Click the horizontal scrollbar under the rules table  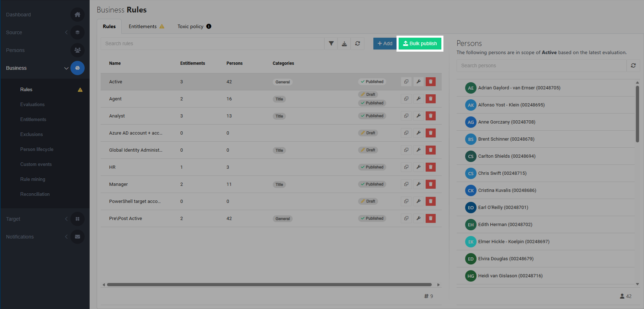coord(269,285)
